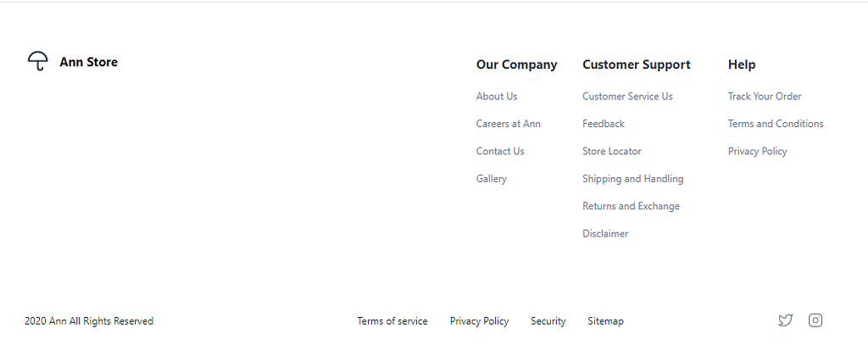This screenshot has height=345, width=868.
Task: Open the Twitter icon link
Action: point(785,320)
